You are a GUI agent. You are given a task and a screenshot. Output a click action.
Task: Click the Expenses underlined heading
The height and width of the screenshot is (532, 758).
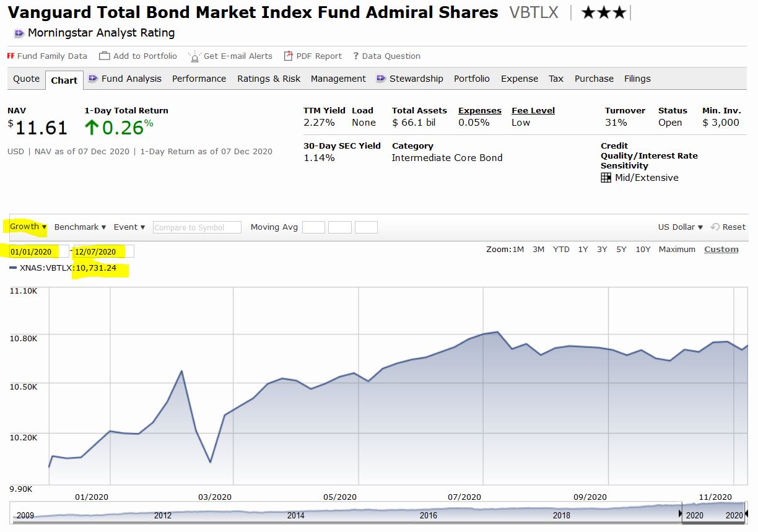point(480,111)
